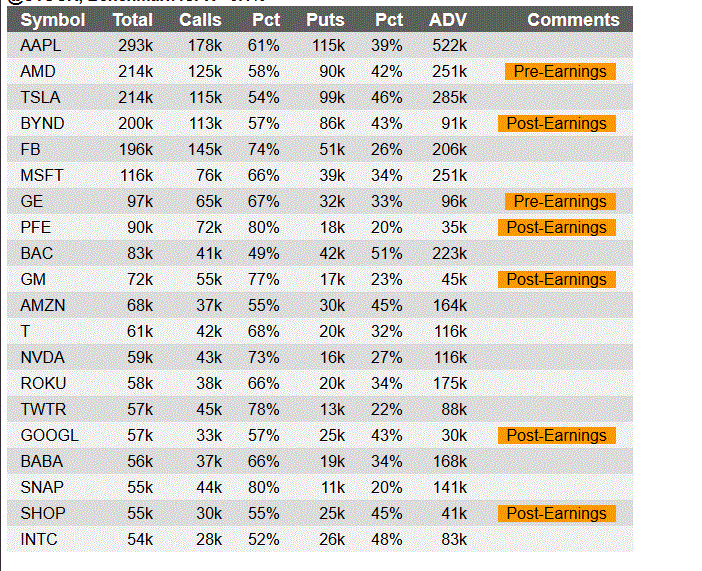Select the PFE Post-Earnings tag
This screenshot has width=702, height=571.
[556, 228]
